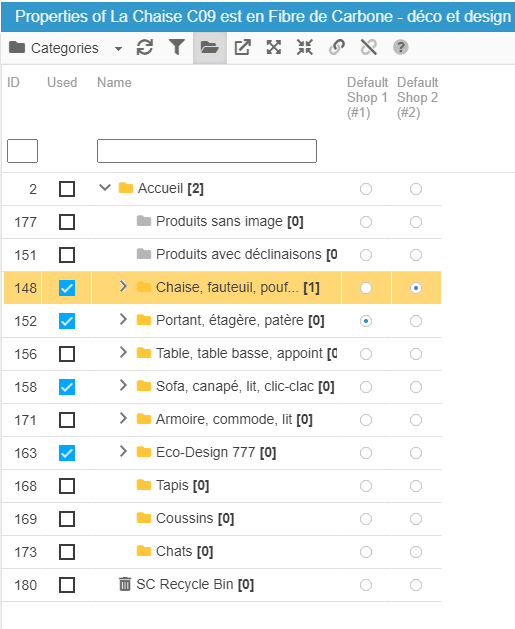
Task: Click the open folder toolbar icon
Action: tap(210, 48)
